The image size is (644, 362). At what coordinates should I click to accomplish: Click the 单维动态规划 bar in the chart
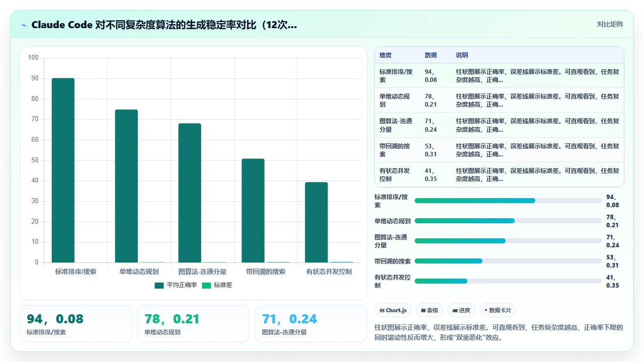tap(126, 186)
